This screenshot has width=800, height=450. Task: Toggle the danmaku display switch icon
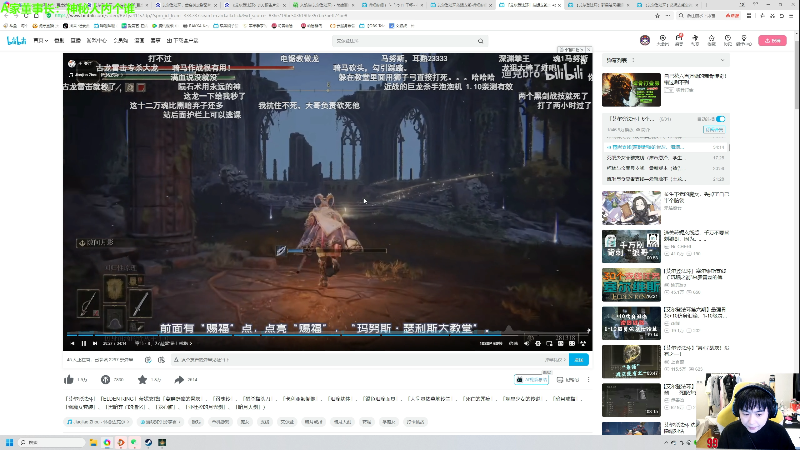148,360
